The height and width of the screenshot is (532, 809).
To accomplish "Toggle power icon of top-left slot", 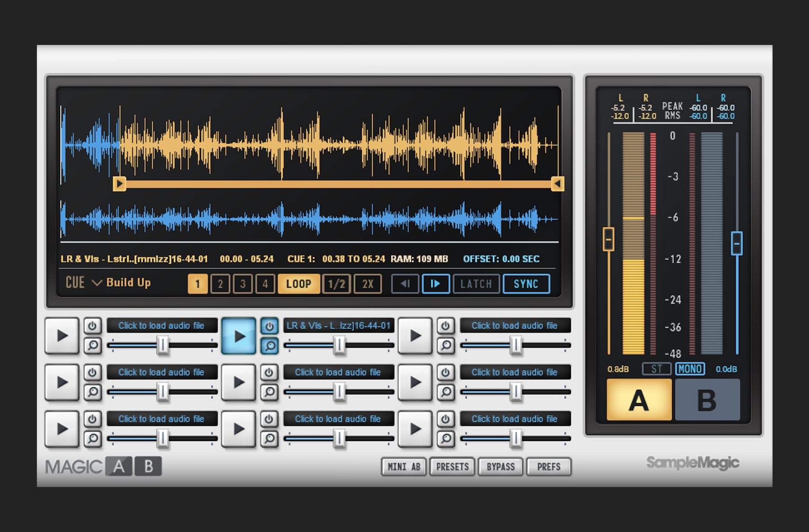I will point(92,326).
